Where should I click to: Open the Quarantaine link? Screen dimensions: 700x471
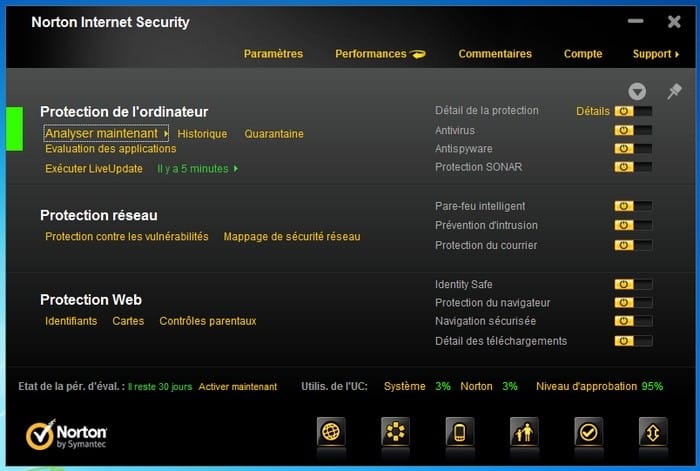tap(274, 134)
